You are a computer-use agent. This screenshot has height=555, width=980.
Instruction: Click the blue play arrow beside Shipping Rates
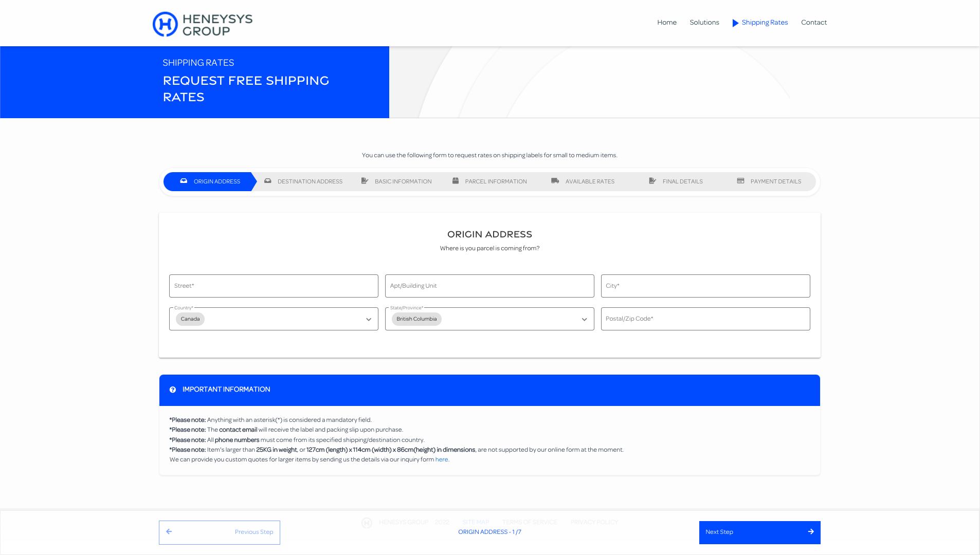[735, 23]
